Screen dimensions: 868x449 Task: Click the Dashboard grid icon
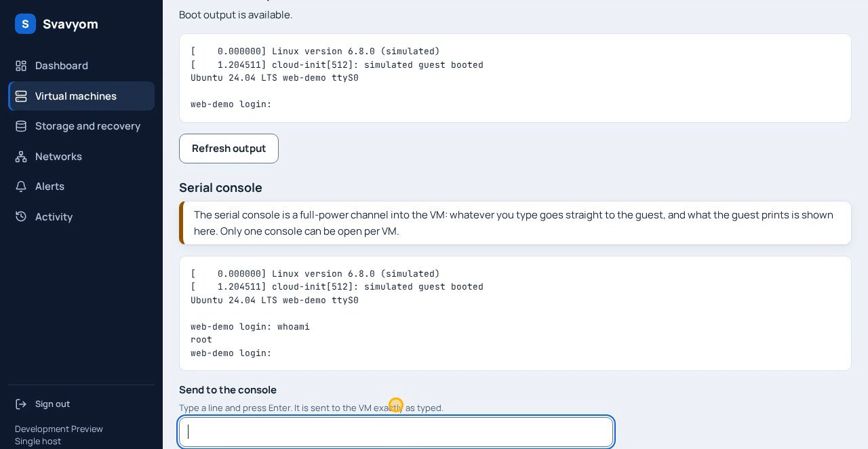(21, 66)
